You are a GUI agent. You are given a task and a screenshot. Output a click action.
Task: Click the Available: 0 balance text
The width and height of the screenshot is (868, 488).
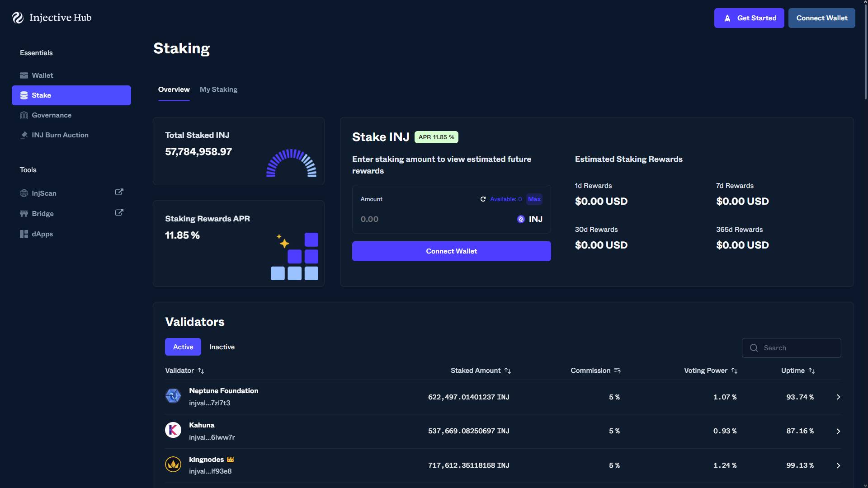pos(506,199)
